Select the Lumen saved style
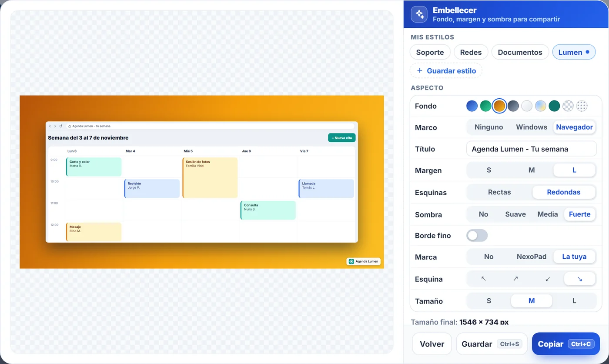 pos(574,52)
